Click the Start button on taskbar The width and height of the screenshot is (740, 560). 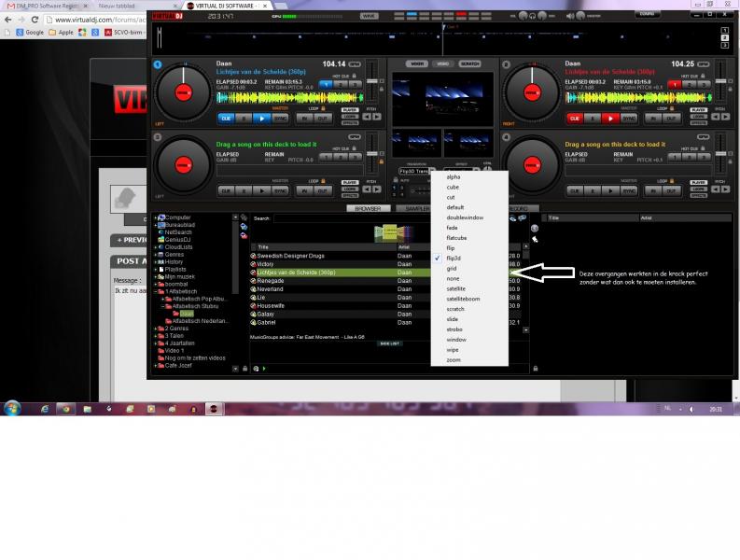pyautogui.click(x=12, y=408)
